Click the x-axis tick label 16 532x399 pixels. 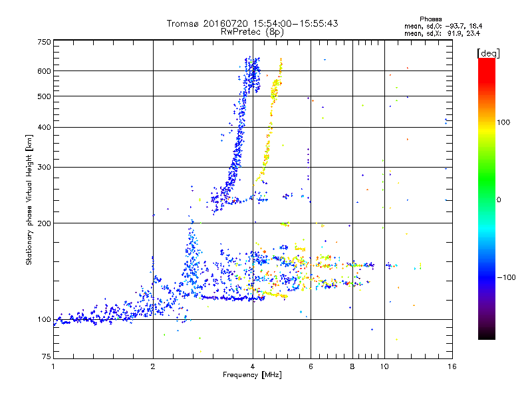point(452,366)
